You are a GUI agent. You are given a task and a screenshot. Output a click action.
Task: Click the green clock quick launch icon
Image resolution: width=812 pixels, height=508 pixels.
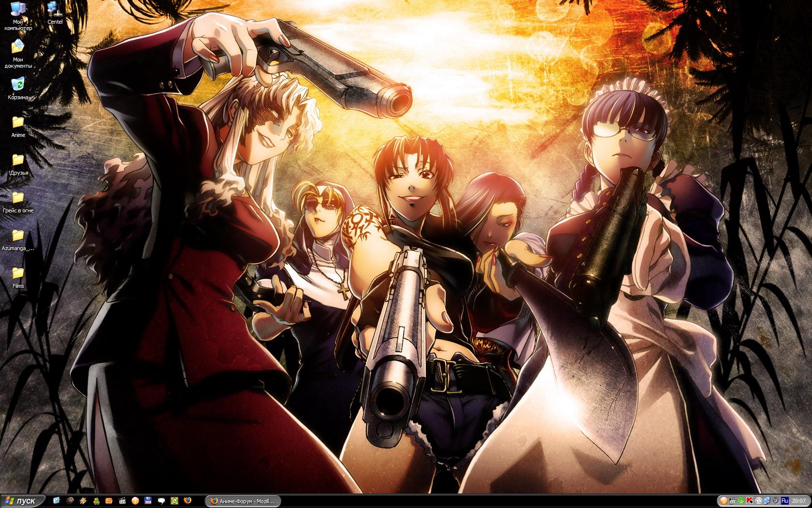tap(174, 501)
